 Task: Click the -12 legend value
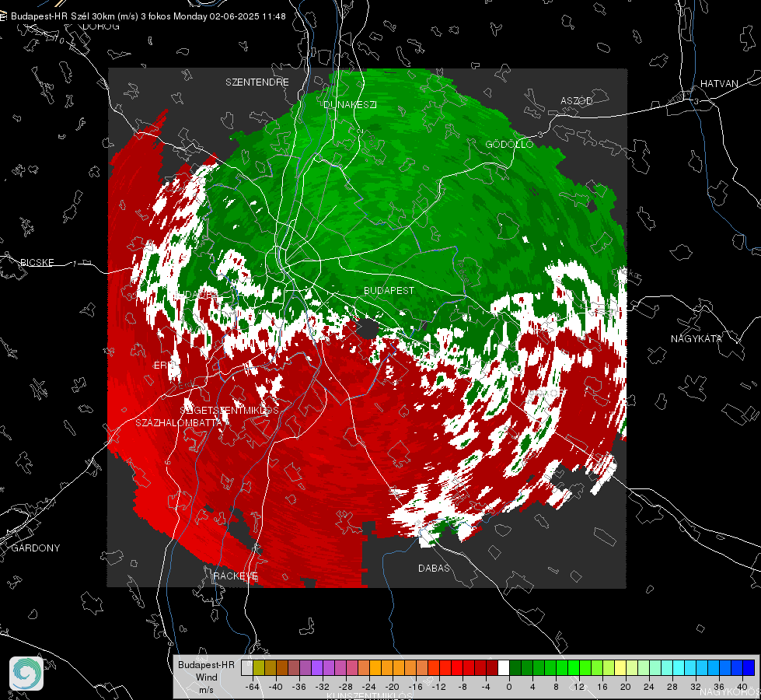click(x=438, y=687)
